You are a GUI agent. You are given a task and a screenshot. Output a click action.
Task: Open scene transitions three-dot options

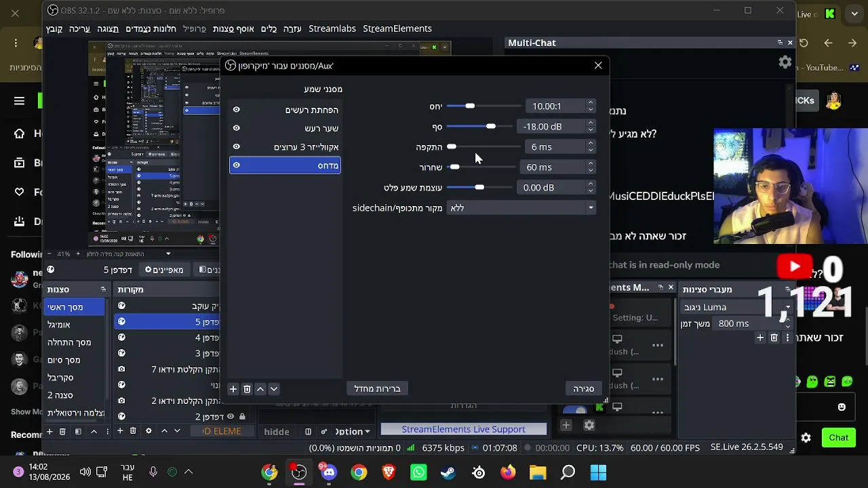click(x=787, y=338)
